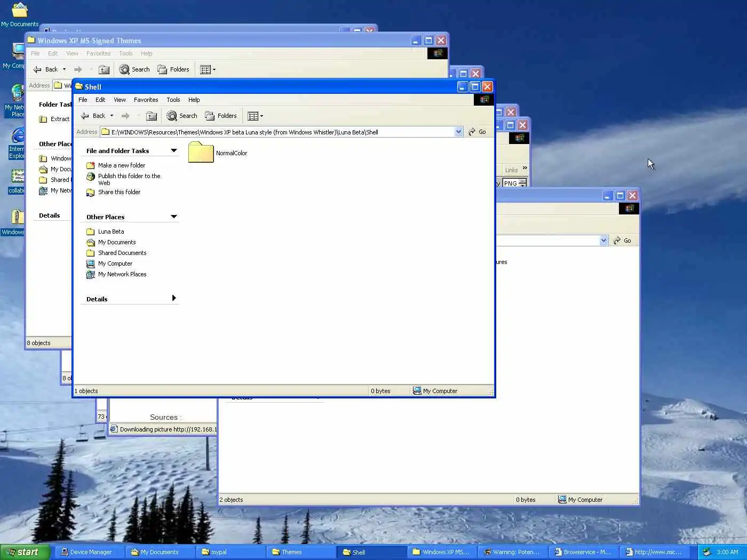Switch to http://www.mic... taskbar button
The height and width of the screenshot is (560, 747).
coord(653,552)
